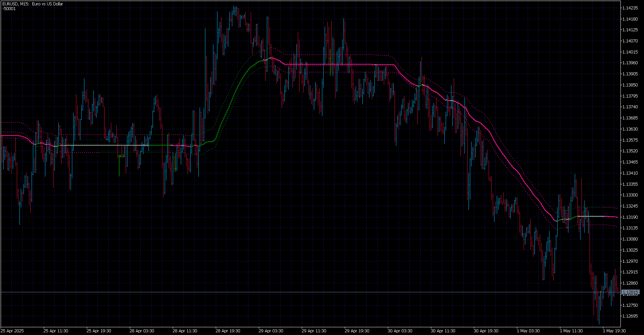The image size is (644, 335).
Task: Click the 1.13300 price axis label
Action: [630, 195]
